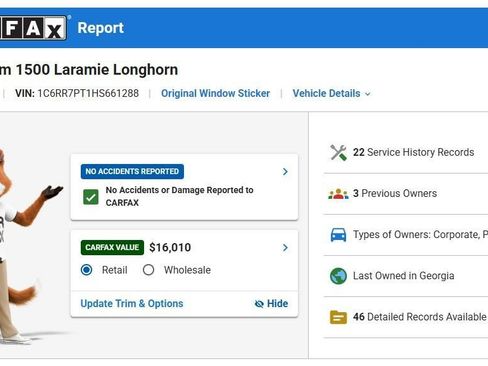Viewport: 488px width, 366px height.
Task: Click the yellow folder icon beside Detailed Records
Action: 338,317
